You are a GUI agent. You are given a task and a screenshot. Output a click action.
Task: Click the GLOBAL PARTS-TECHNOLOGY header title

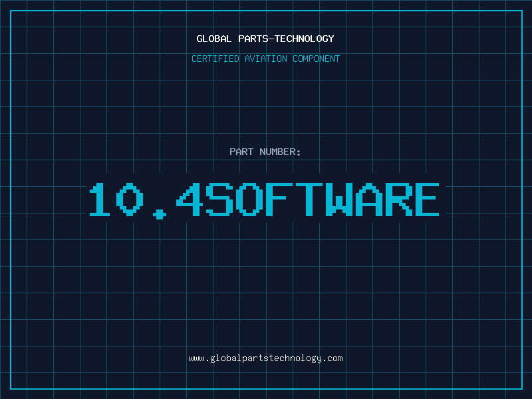(x=265, y=39)
